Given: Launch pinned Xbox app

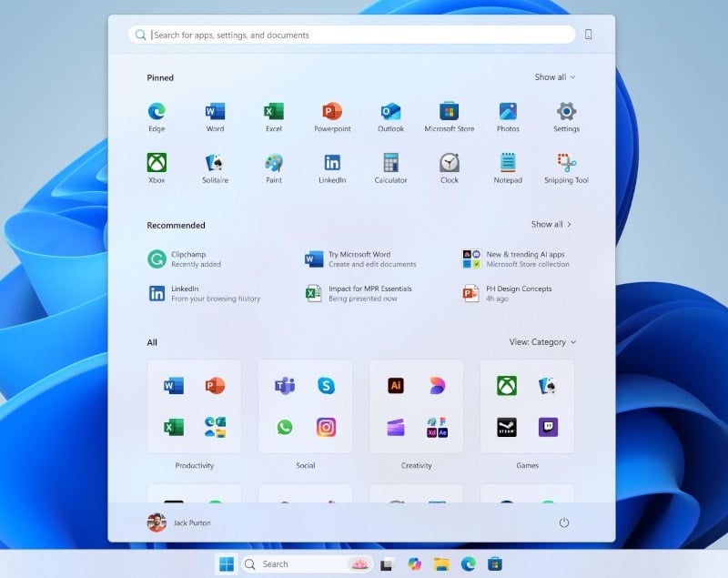Looking at the screenshot, I should (x=157, y=168).
